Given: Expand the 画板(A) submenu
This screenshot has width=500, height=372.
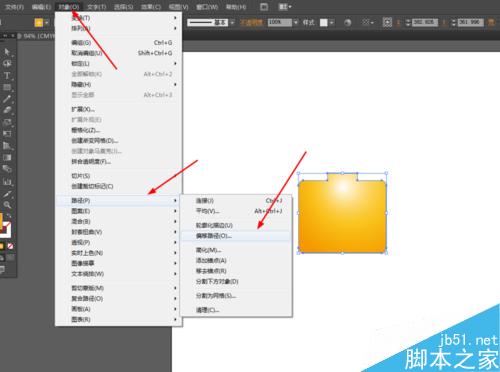Looking at the screenshot, I should tap(118, 309).
